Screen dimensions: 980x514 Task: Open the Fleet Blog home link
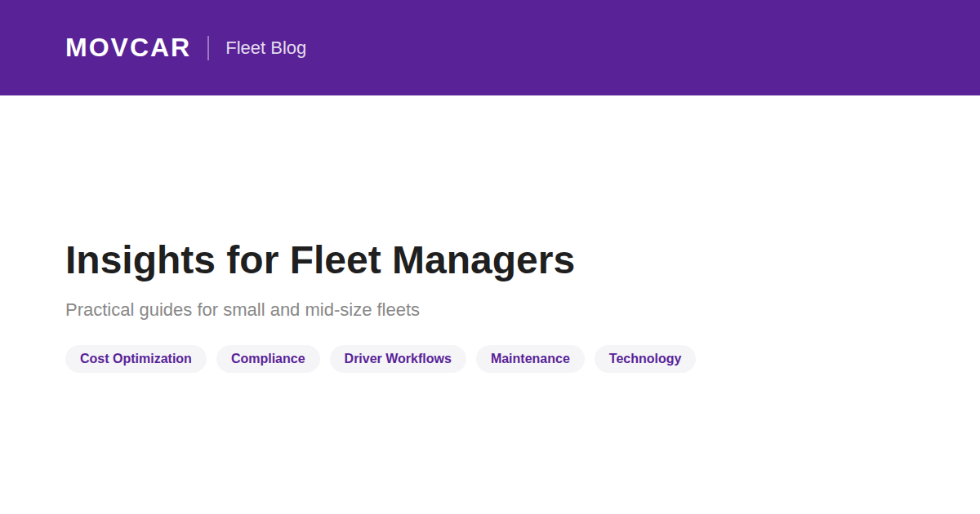pyautogui.click(x=266, y=48)
